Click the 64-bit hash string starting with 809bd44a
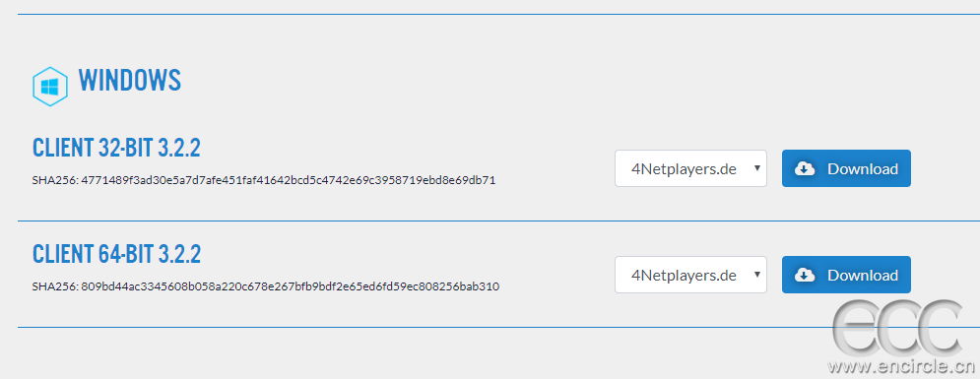The width and height of the screenshot is (980, 379). (x=290, y=286)
